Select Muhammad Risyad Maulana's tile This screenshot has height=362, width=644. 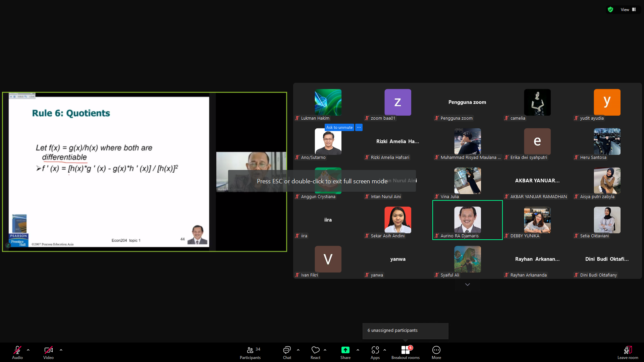coord(468,141)
